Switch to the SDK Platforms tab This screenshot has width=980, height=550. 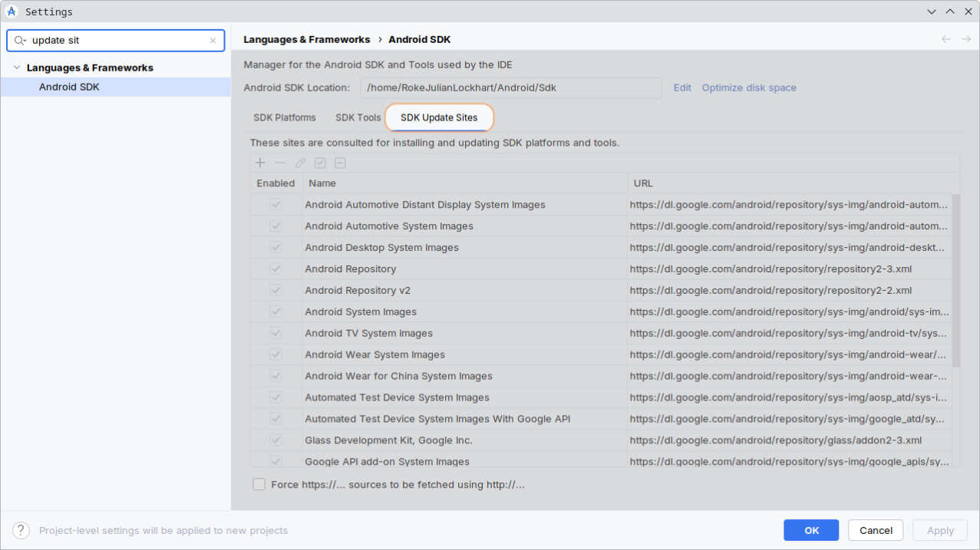point(284,117)
